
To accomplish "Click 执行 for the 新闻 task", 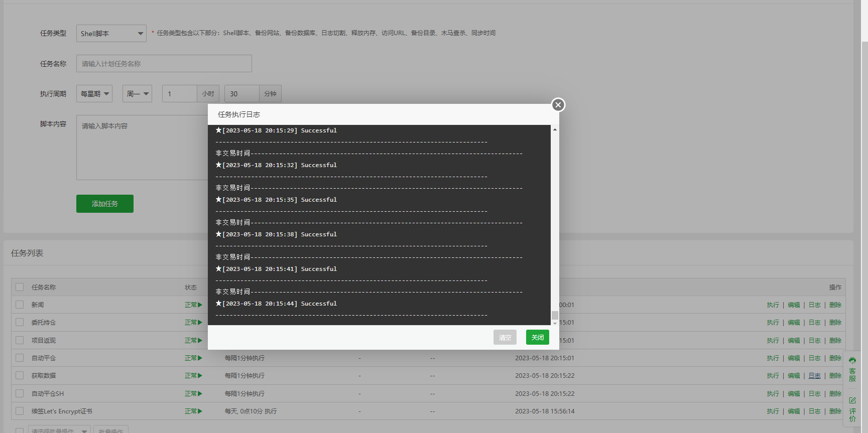I will coord(773,305).
